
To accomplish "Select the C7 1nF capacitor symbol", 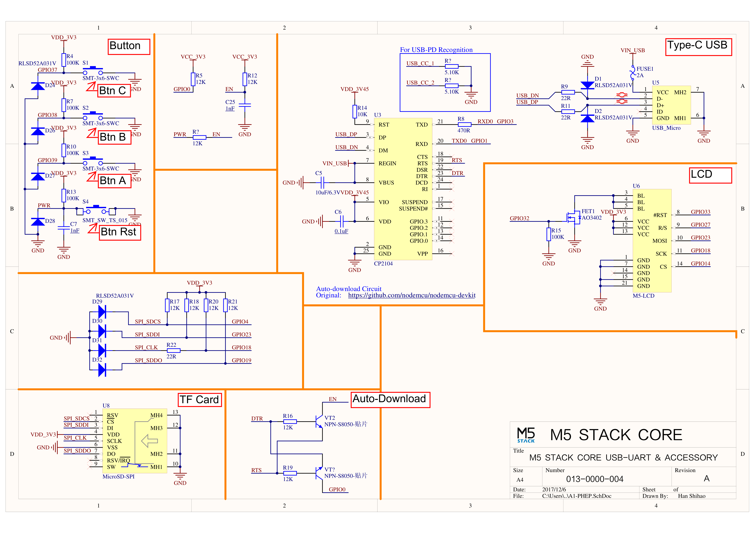I will [64, 228].
